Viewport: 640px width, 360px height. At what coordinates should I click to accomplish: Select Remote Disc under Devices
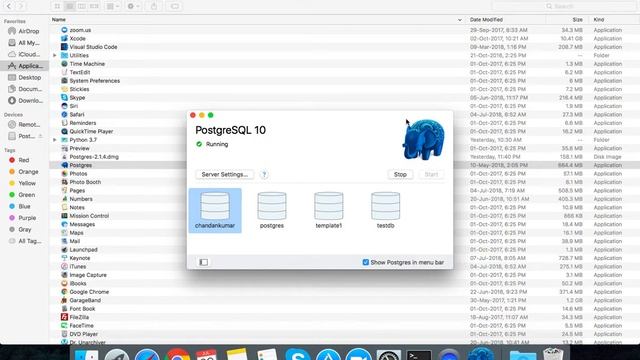pyautogui.click(x=24, y=124)
